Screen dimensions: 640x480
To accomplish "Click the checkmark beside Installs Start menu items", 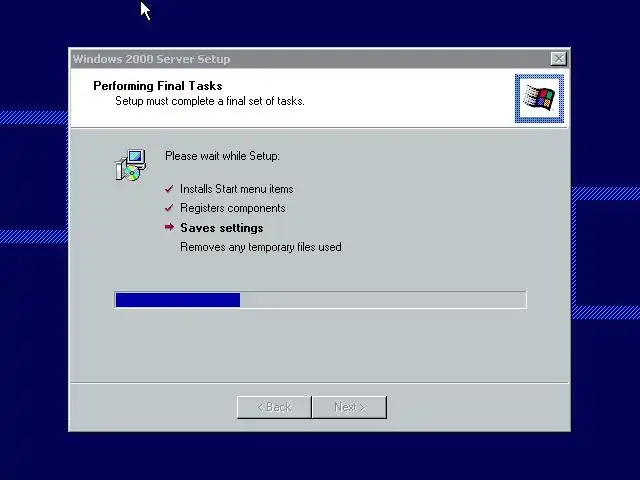I will coord(169,189).
